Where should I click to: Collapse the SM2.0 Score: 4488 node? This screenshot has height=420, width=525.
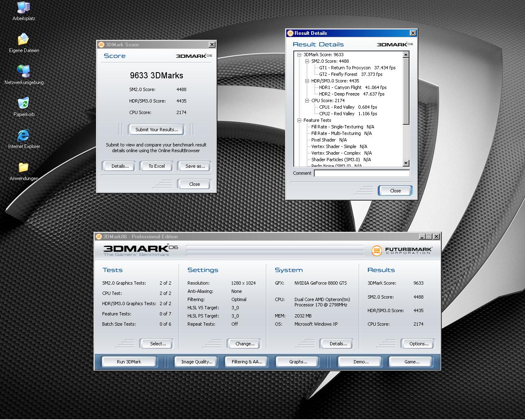(x=307, y=61)
